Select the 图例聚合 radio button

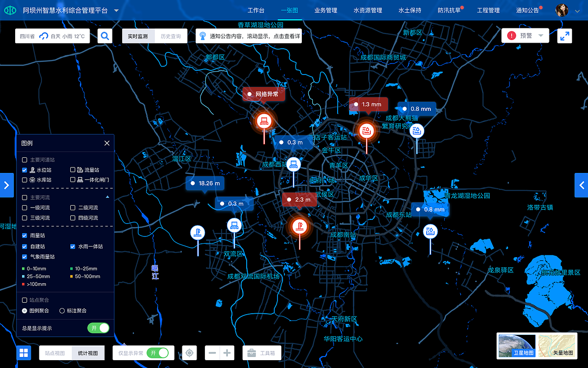pos(25,311)
